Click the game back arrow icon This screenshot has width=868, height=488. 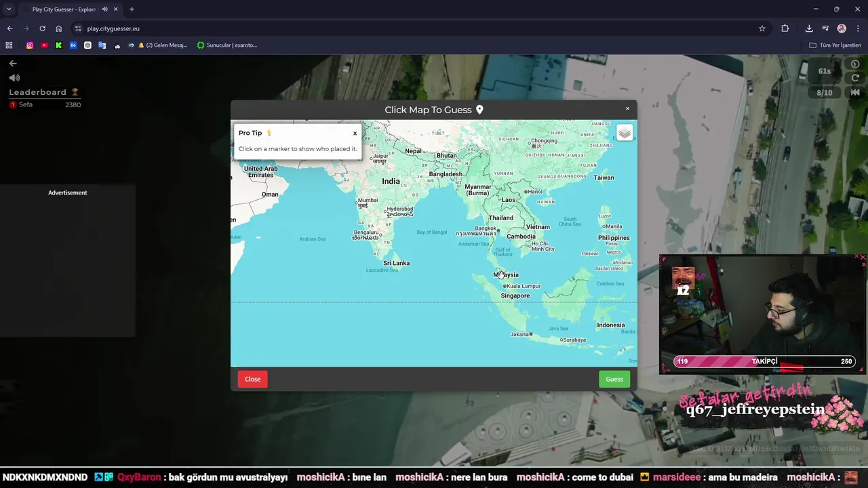tap(13, 63)
